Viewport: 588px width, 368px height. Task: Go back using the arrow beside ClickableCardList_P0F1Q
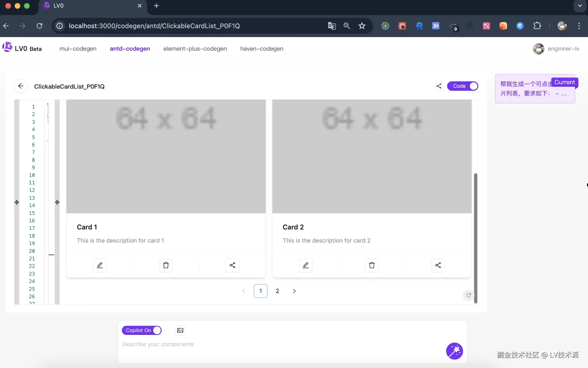(21, 86)
